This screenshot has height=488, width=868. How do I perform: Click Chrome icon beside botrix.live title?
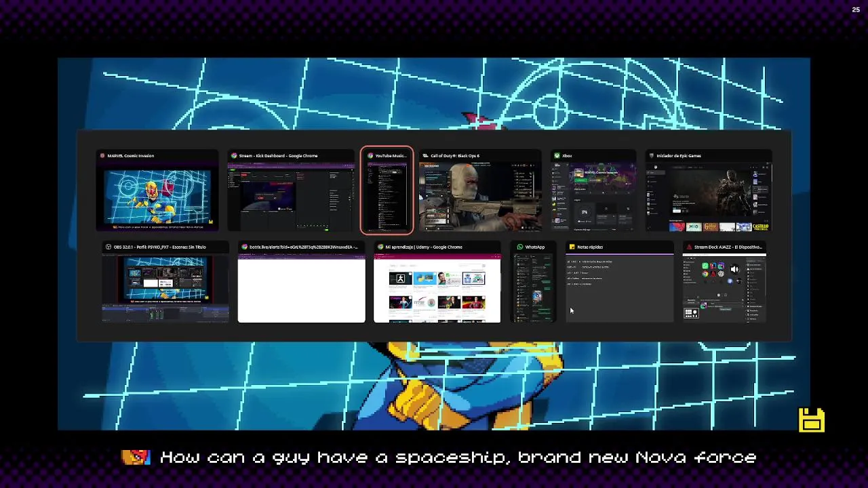point(244,247)
